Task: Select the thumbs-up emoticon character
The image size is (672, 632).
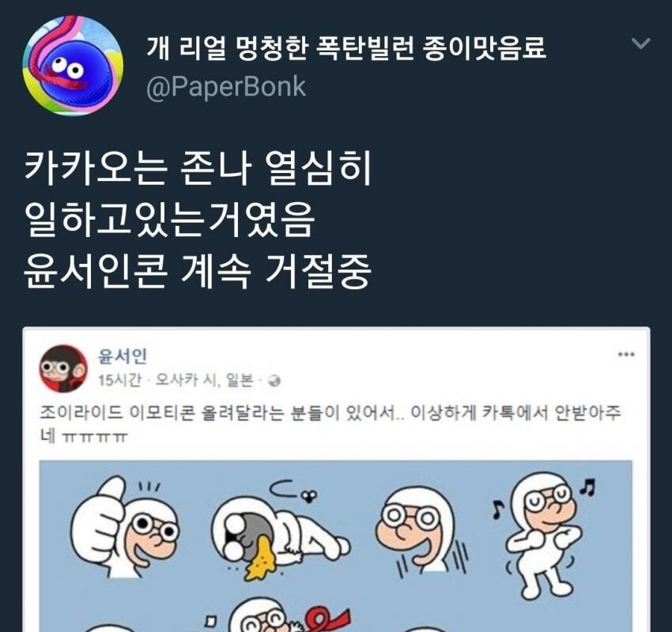Action: coord(124,528)
